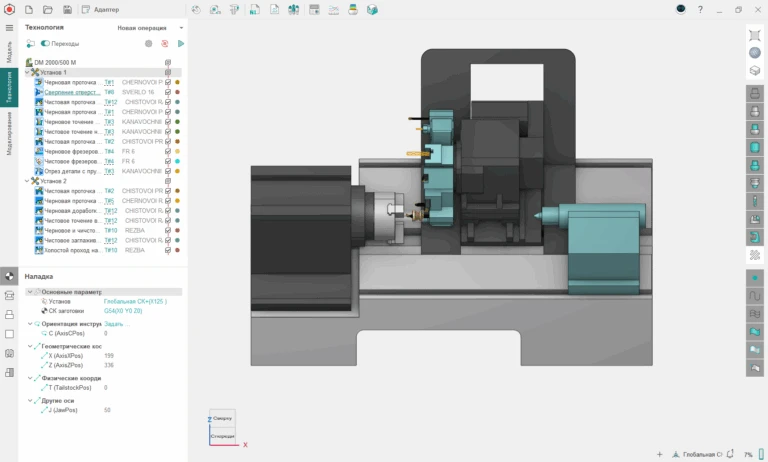This screenshot has height=462, width=768.
Task: Click the X (AxisXPos) value field 199
Action: pos(109,355)
